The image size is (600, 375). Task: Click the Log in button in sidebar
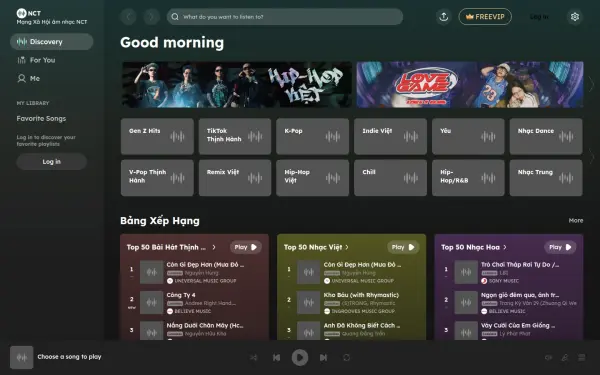click(51, 161)
